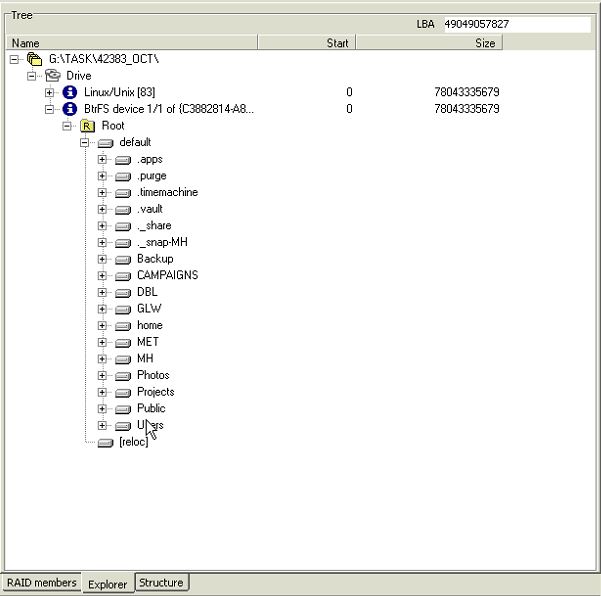Click the DBL drive icon
The width and height of the screenshot is (601, 596).
(123, 293)
